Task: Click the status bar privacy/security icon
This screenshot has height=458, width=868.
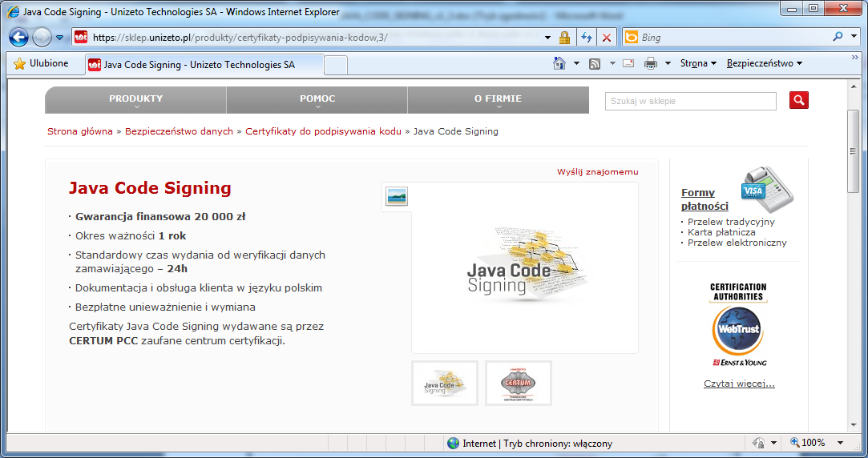Action: click(758, 443)
